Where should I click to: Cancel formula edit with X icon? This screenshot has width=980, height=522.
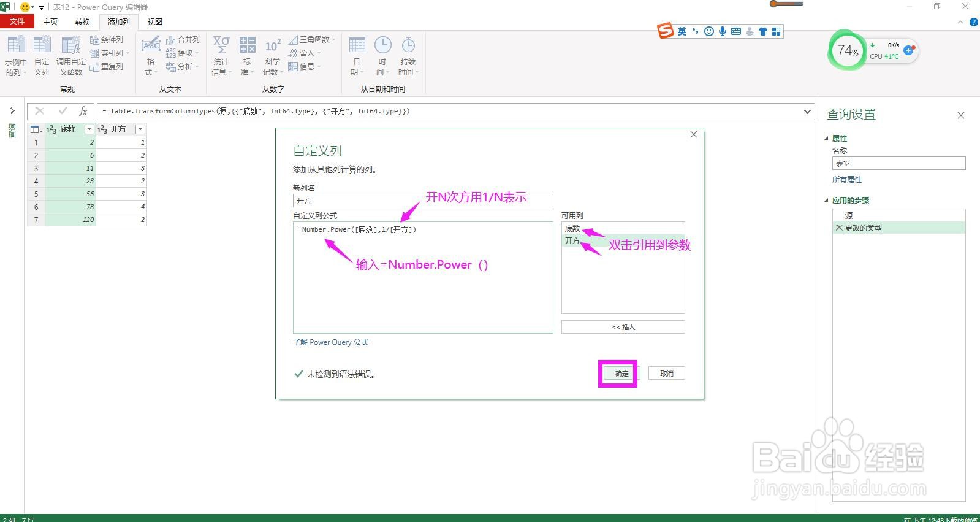[40, 111]
